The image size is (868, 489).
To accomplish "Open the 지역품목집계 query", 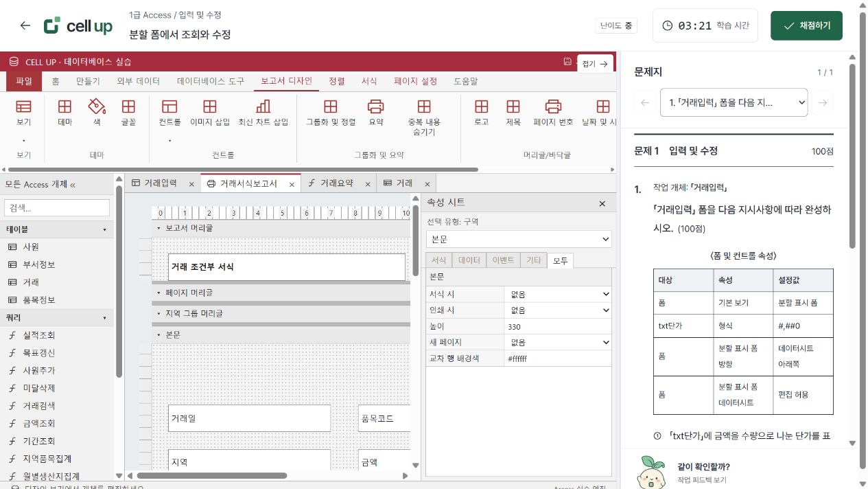I will click(47, 459).
